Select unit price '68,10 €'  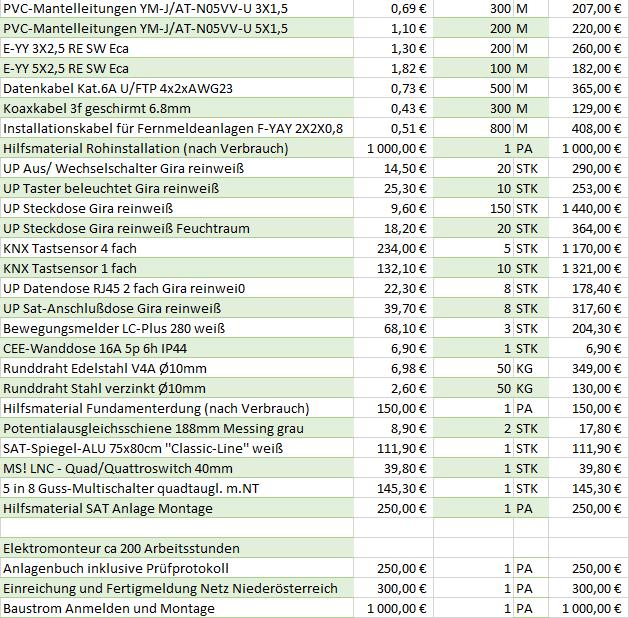(x=405, y=328)
